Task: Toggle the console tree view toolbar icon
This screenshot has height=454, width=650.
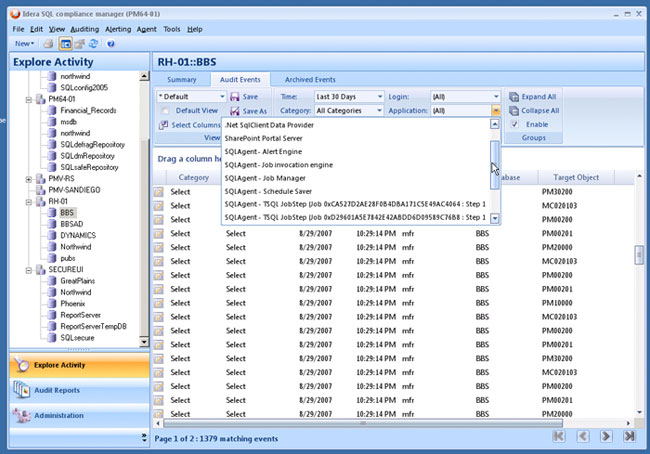Action: [65, 44]
